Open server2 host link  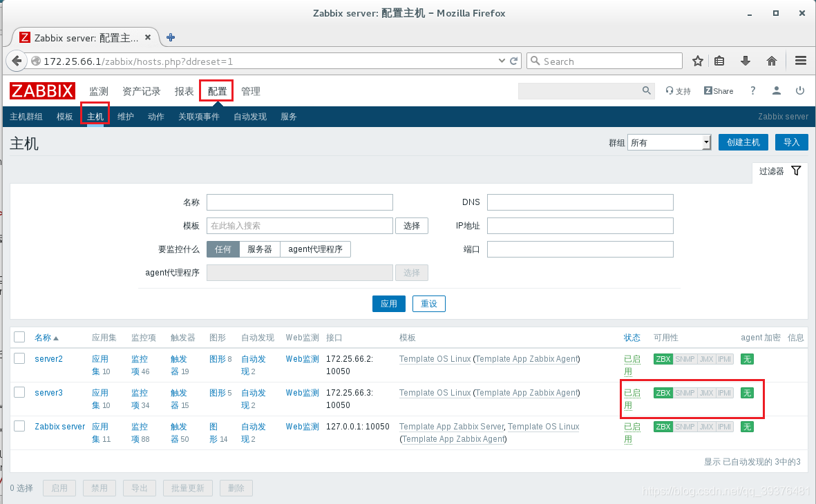(48, 359)
